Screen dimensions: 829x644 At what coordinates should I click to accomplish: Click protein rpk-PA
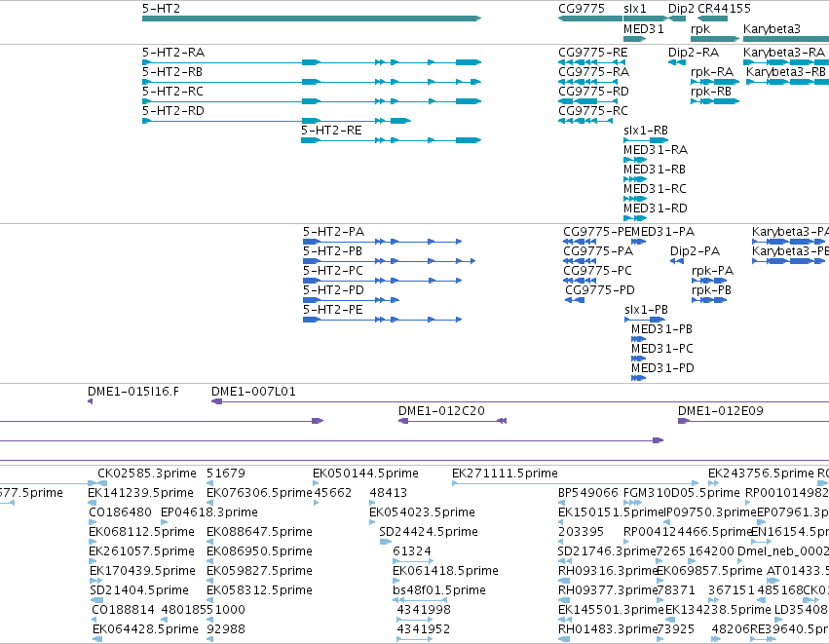709,281
